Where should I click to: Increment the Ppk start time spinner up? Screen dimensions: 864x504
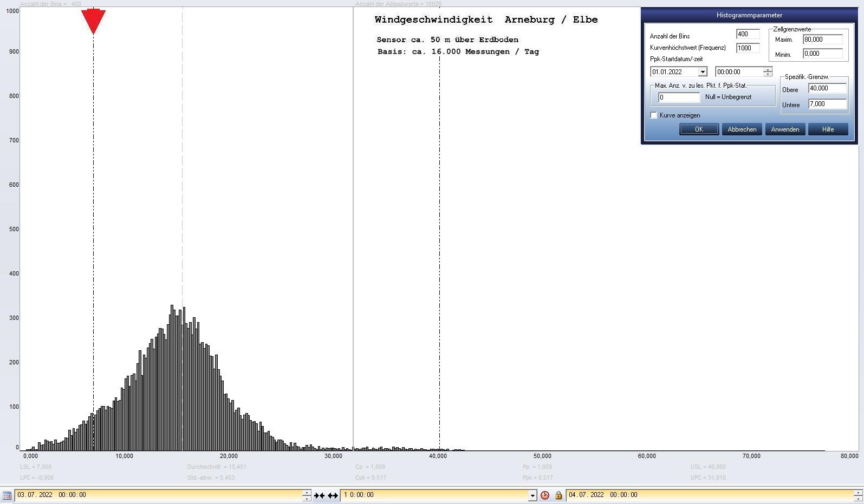(768, 69)
